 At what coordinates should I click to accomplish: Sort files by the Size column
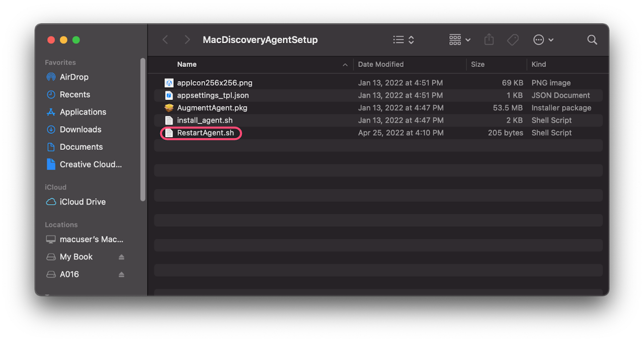click(x=477, y=64)
